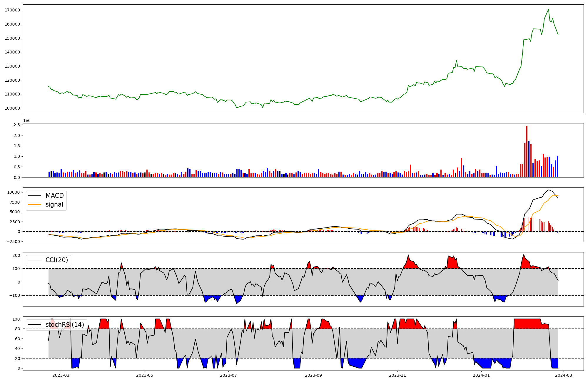Viewport: 588px width, 382px height.
Task: Click the MACD legend label
Action: point(54,196)
